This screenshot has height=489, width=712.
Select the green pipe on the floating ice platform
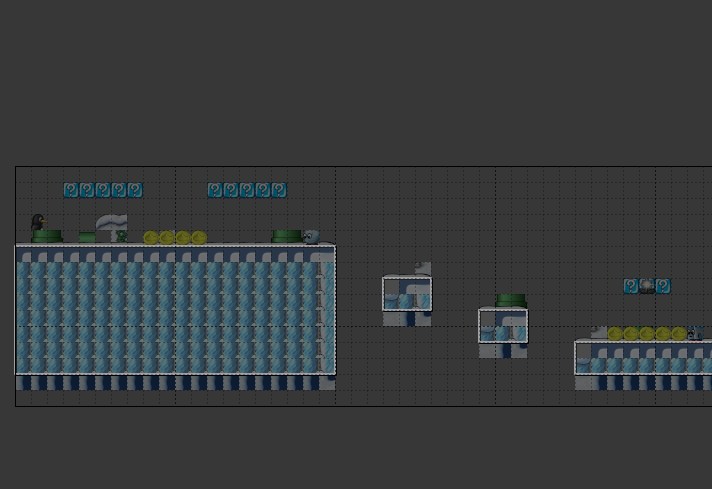coord(511,301)
